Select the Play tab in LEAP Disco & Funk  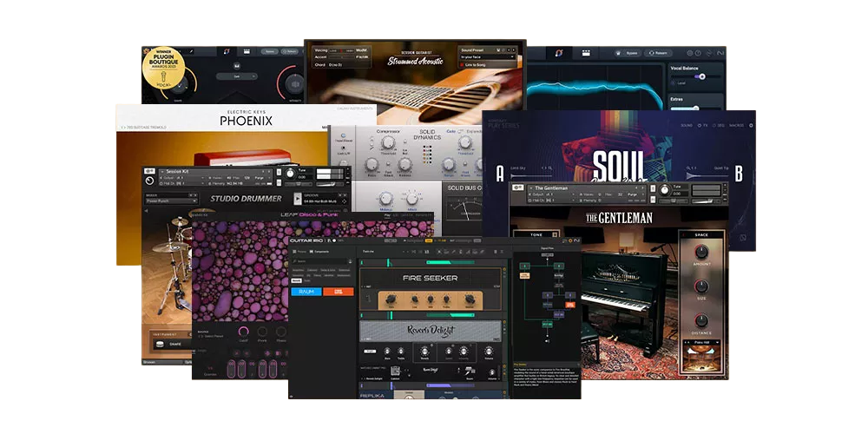(387, 214)
